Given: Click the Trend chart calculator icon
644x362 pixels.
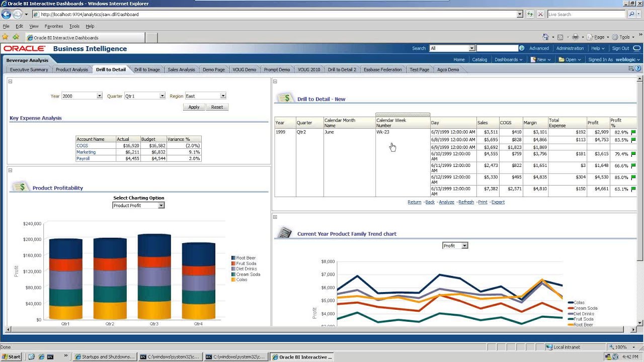Looking at the screenshot, I should click(285, 232).
